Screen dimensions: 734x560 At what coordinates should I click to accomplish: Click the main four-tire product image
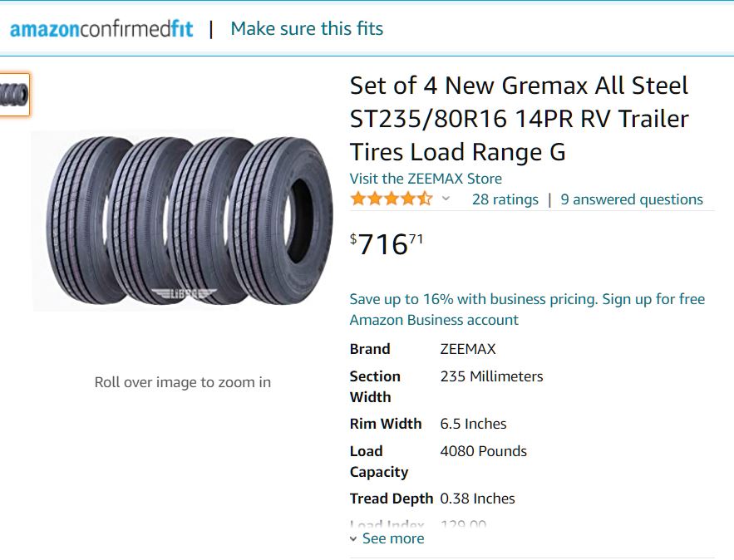click(x=180, y=220)
